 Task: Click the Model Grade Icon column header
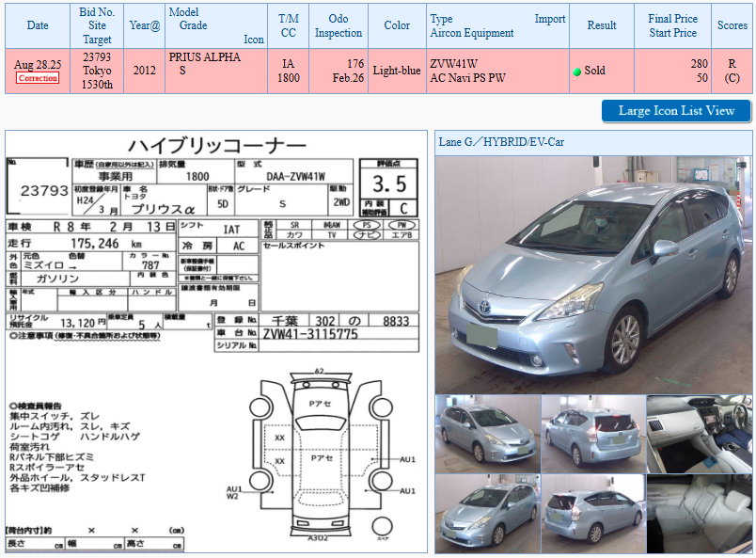(x=216, y=26)
